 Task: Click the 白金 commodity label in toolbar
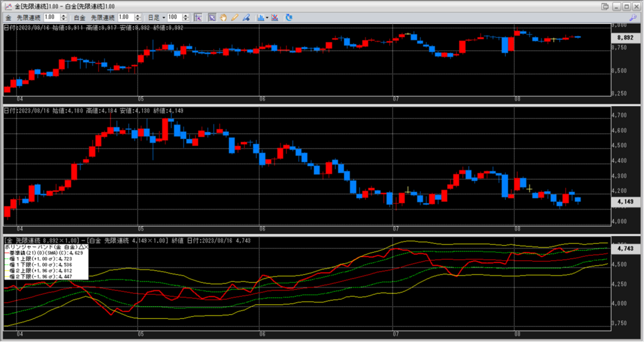pos(77,18)
